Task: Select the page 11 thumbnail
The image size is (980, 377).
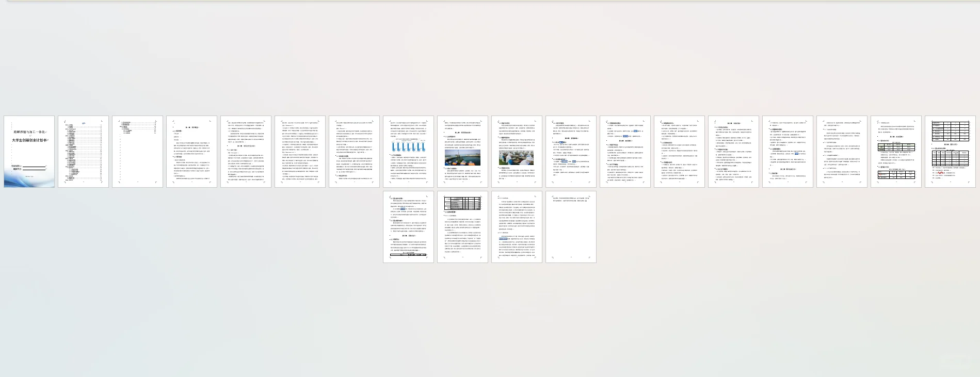Action: coord(571,152)
